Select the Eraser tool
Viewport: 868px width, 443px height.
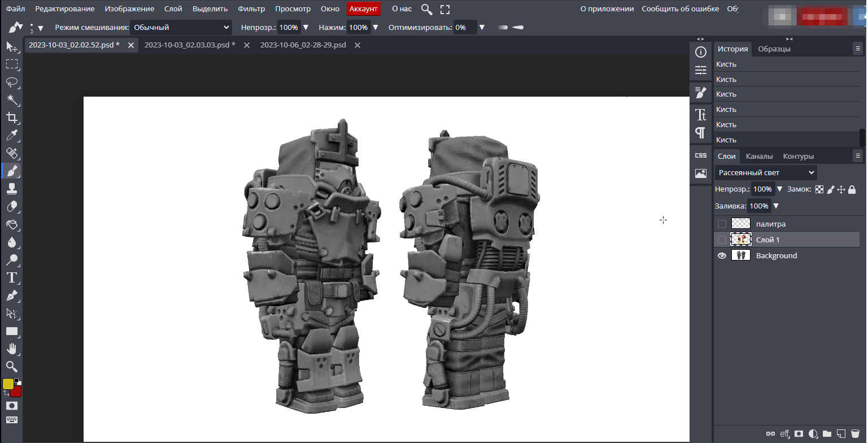tap(11, 206)
